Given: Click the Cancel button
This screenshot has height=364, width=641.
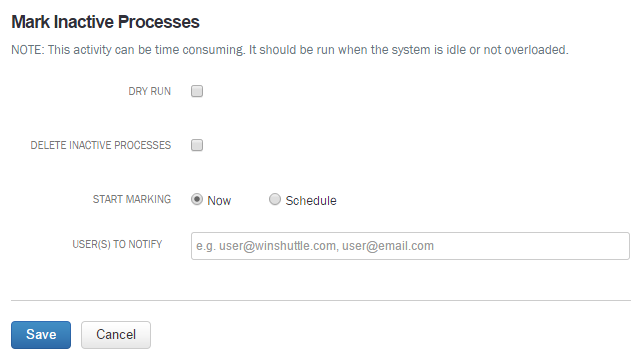Looking at the screenshot, I should click(x=116, y=335).
